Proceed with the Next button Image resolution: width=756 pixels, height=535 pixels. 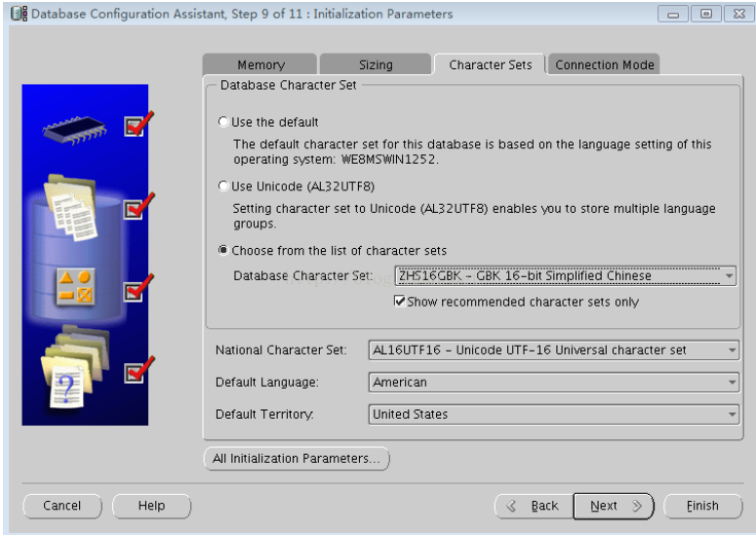pyautogui.click(x=614, y=506)
